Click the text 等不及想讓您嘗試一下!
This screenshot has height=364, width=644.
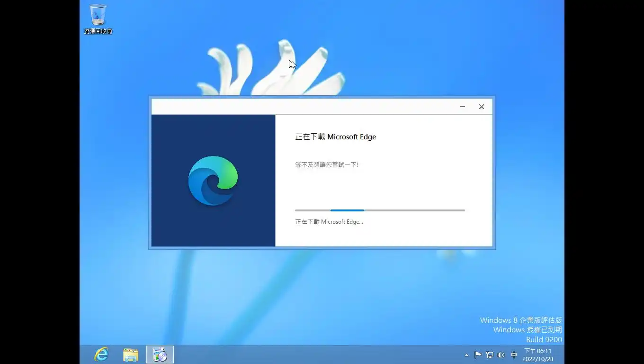pos(327,164)
